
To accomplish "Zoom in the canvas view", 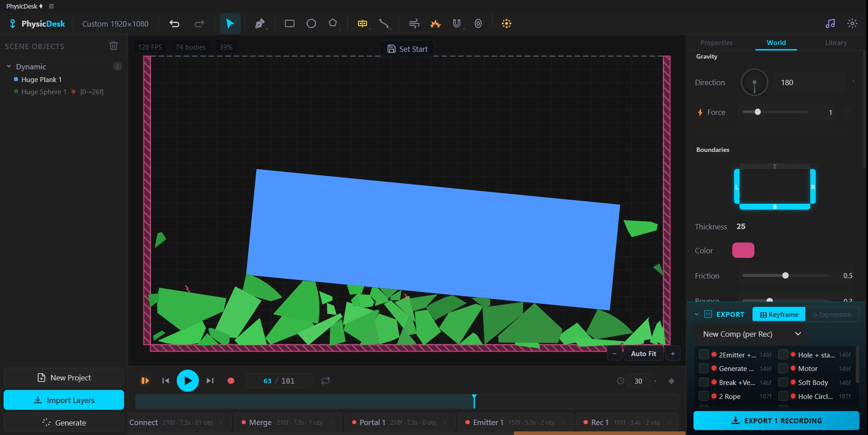I will [673, 354].
